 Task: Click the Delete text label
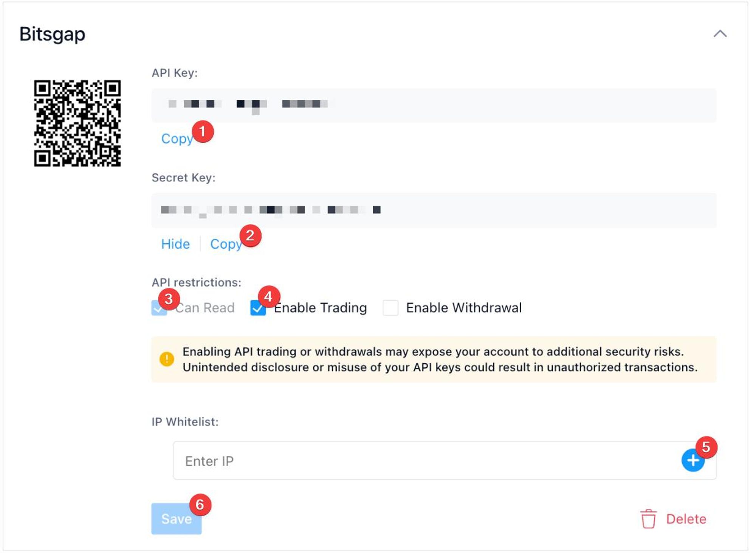pos(686,519)
